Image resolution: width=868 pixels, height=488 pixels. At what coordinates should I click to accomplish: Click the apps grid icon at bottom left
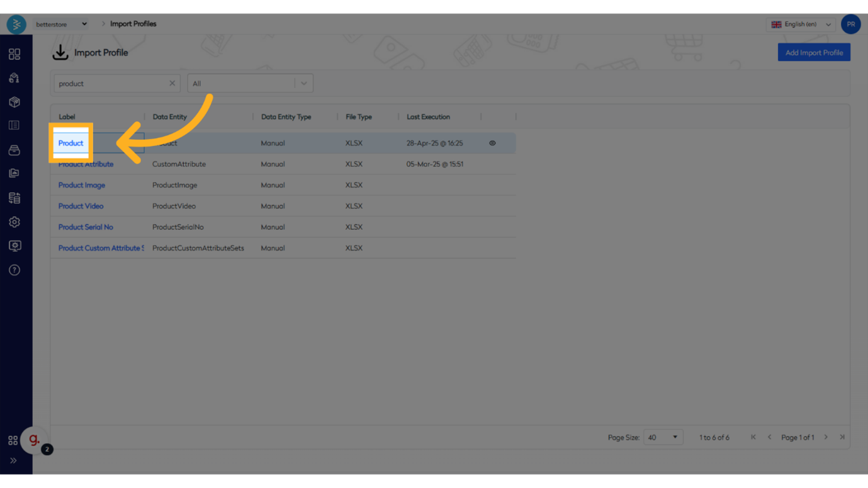(x=13, y=441)
